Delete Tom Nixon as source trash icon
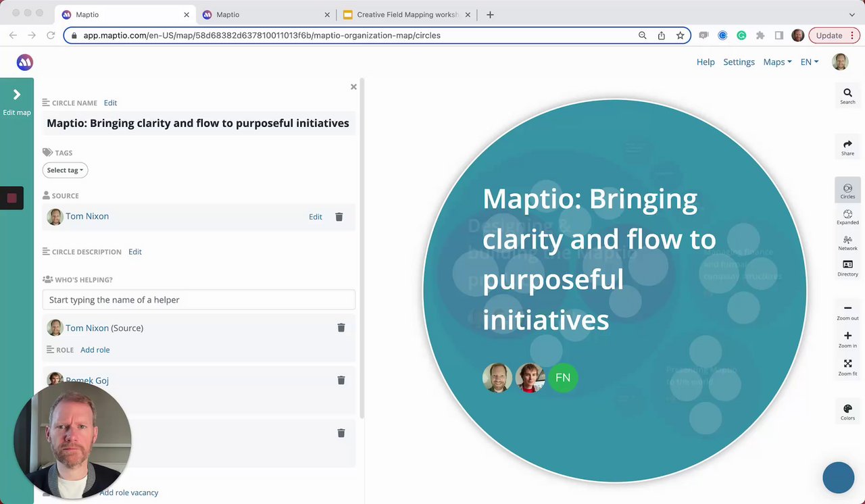 coord(339,217)
